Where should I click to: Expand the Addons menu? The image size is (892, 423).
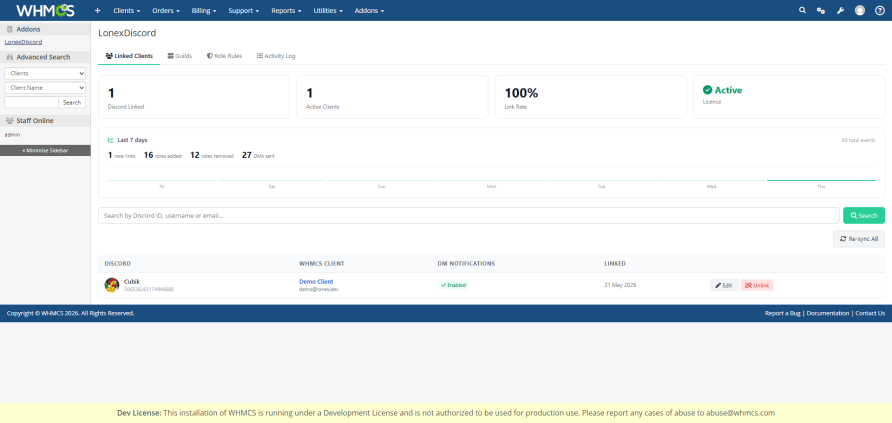click(369, 10)
